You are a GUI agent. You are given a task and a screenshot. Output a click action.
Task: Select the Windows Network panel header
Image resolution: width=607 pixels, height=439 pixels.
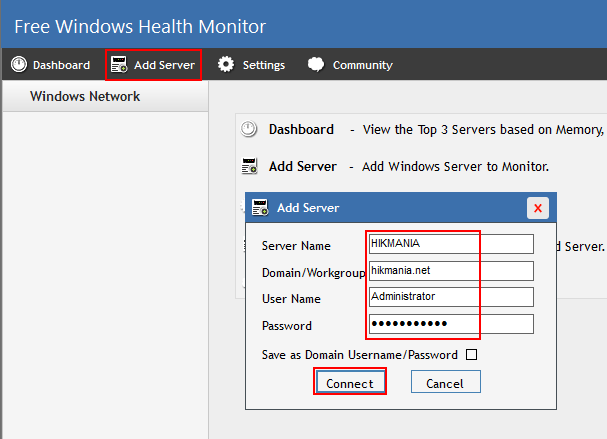pyautogui.click(x=85, y=97)
